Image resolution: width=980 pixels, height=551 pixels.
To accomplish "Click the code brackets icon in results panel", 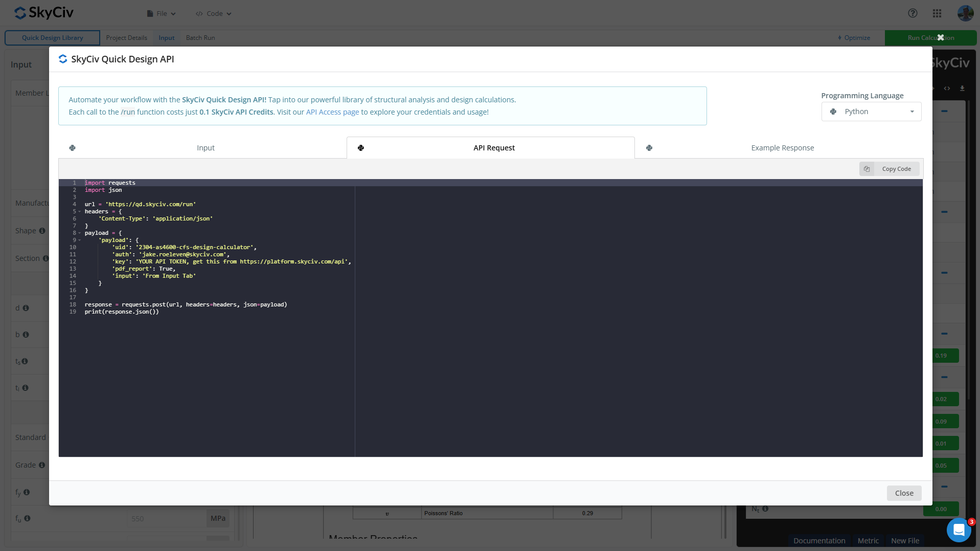I will pyautogui.click(x=947, y=89).
